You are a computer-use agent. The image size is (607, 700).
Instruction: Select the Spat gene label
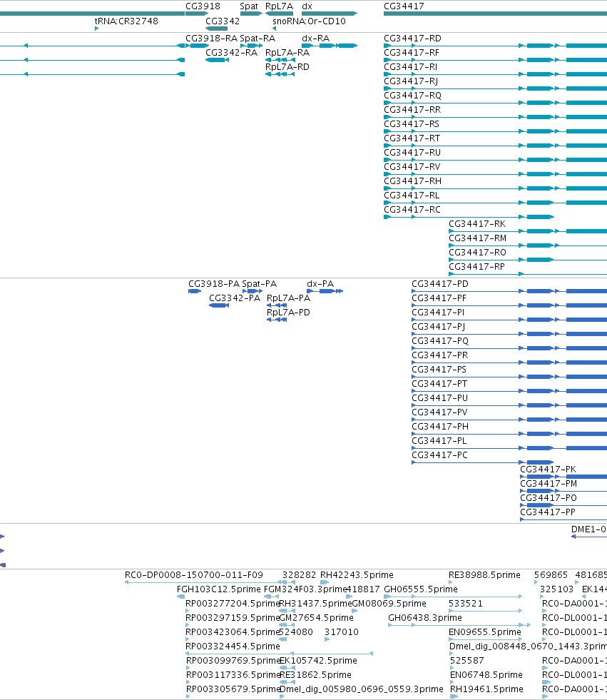tap(249, 6)
